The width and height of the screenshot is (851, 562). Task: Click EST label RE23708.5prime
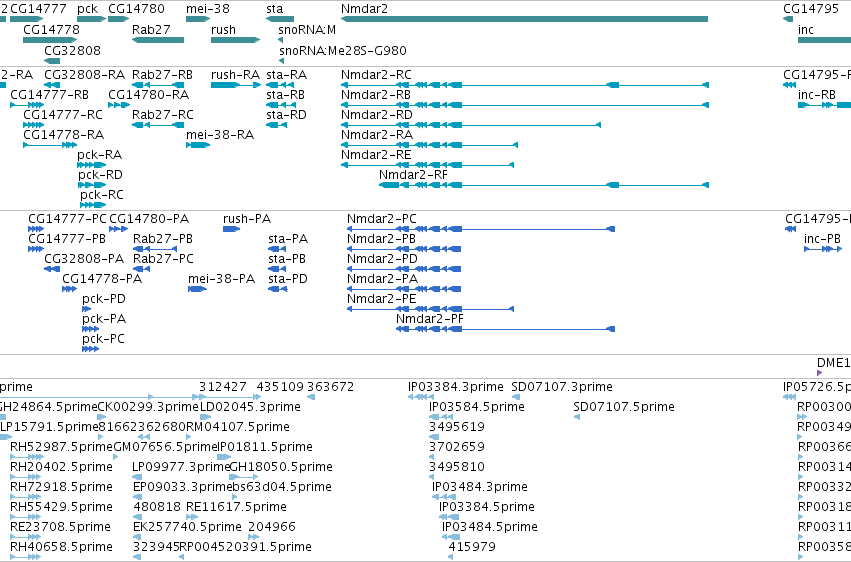(60, 526)
